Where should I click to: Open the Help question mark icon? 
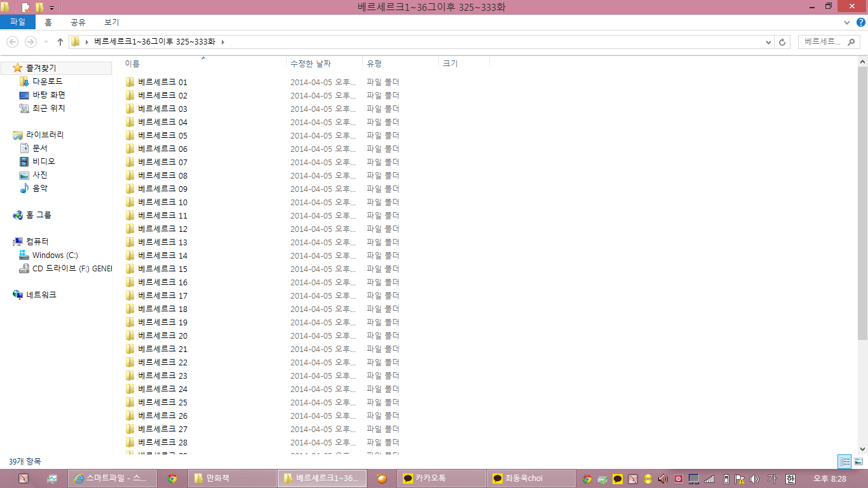point(861,22)
